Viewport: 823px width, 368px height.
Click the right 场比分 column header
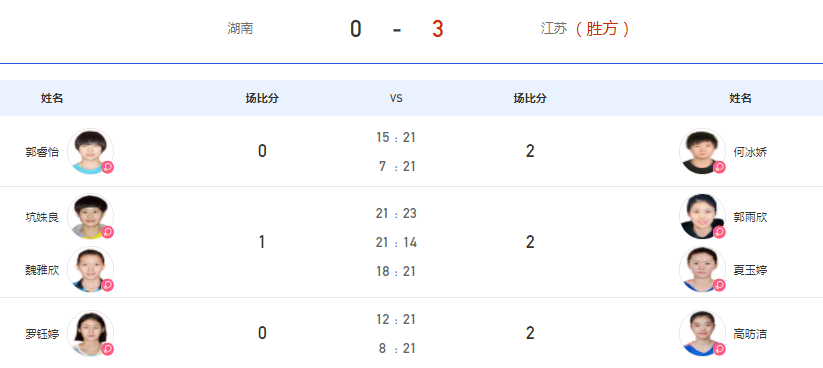(x=530, y=98)
